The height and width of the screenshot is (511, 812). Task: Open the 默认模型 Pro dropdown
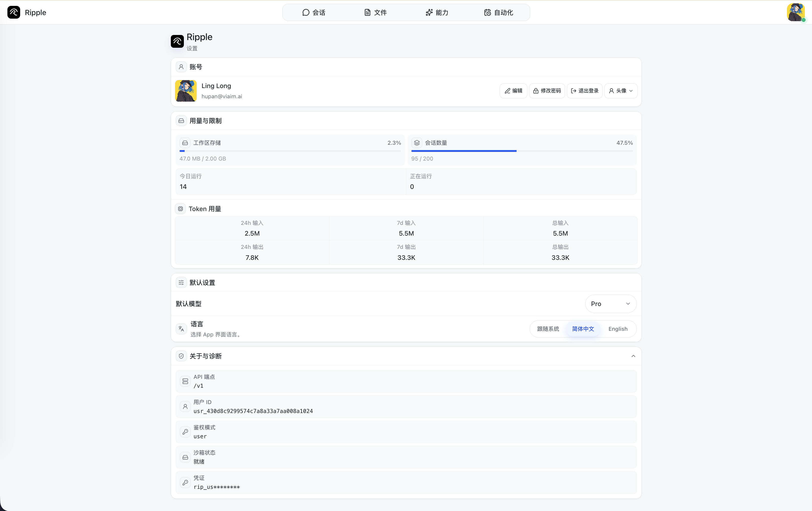[x=611, y=304]
